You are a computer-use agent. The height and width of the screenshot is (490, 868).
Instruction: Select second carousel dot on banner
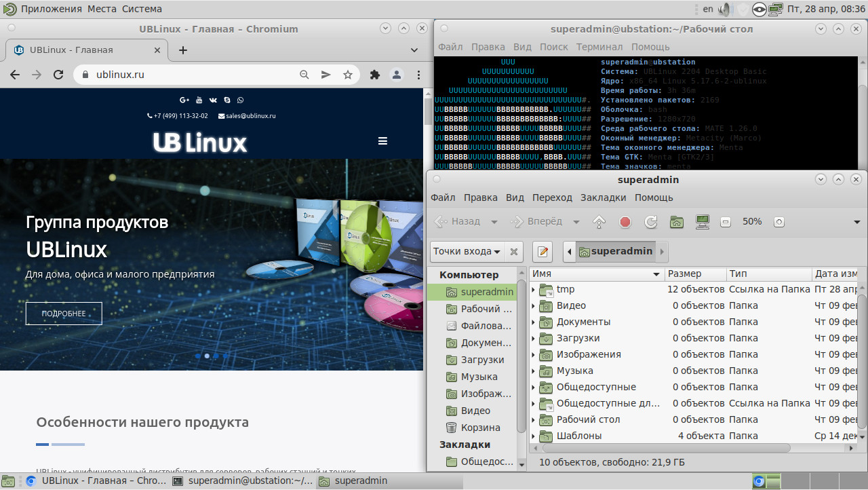[207, 356]
